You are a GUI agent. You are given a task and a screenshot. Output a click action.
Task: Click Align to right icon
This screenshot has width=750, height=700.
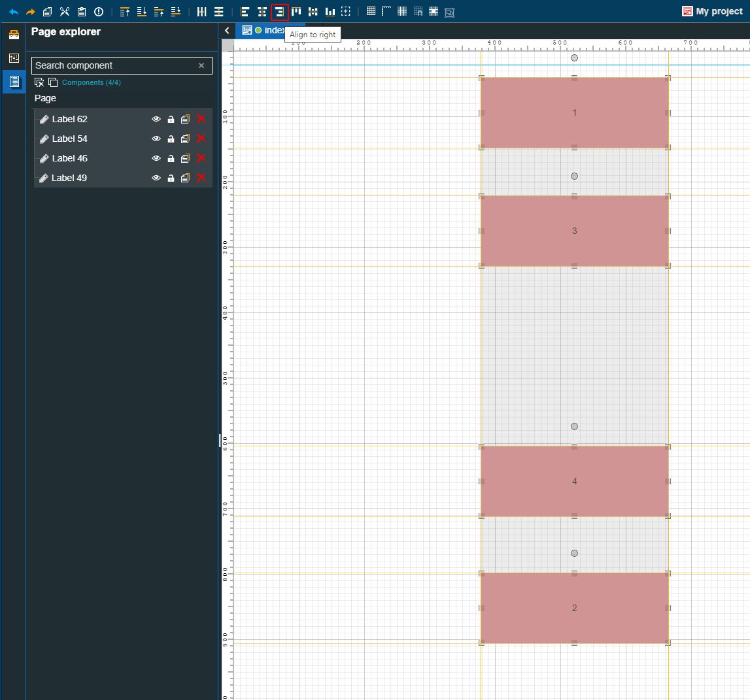tap(279, 12)
